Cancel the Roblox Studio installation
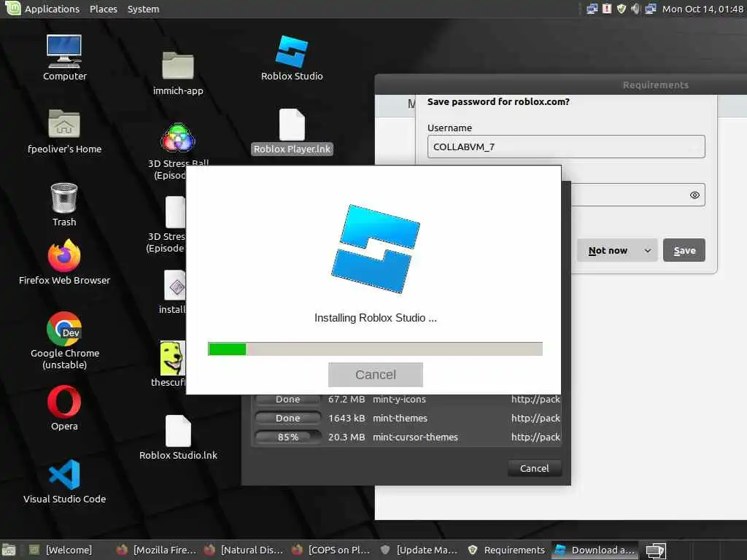 coord(376,375)
